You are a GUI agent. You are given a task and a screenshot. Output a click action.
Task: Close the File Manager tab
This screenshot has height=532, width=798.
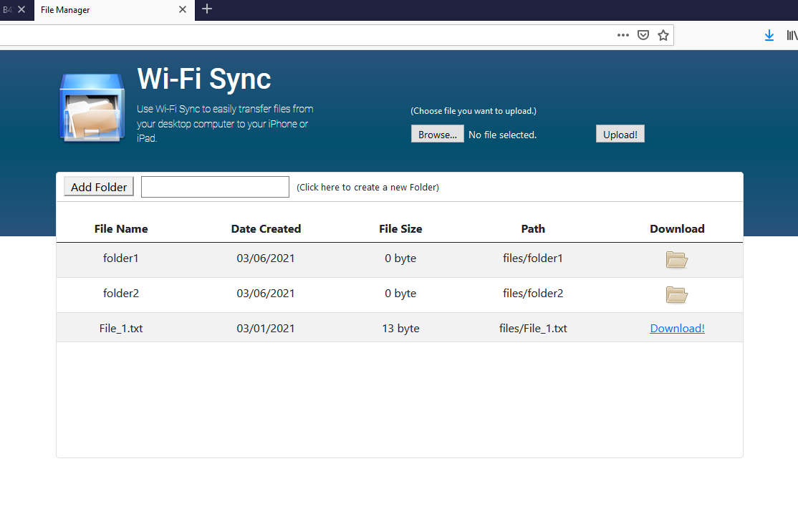pyautogui.click(x=183, y=9)
